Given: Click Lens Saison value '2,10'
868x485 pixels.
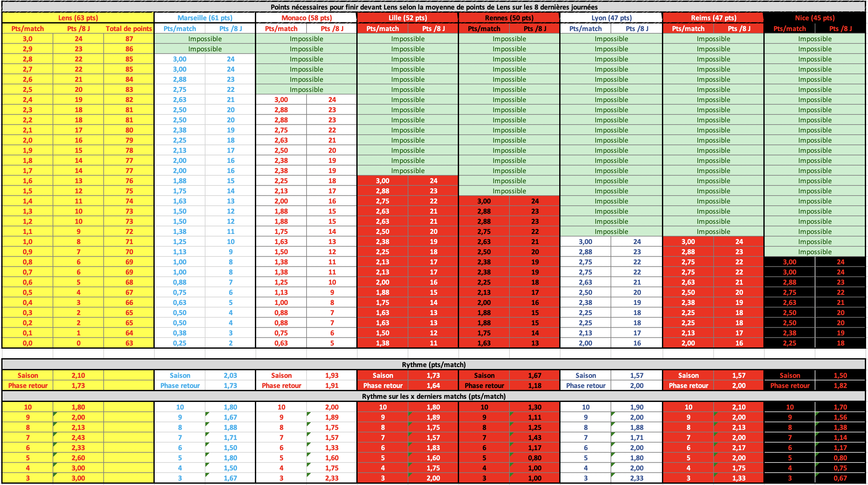Looking at the screenshot, I should tap(78, 375).
